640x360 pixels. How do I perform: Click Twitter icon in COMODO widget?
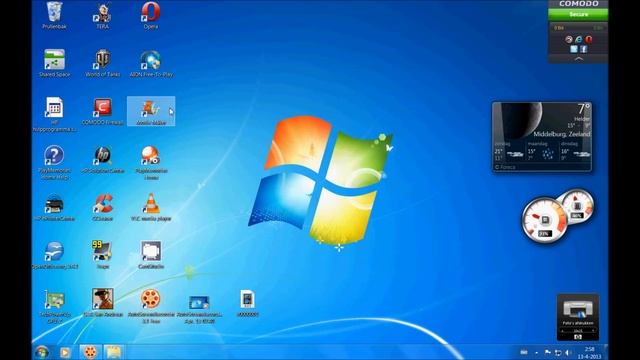(x=574, y=49)
